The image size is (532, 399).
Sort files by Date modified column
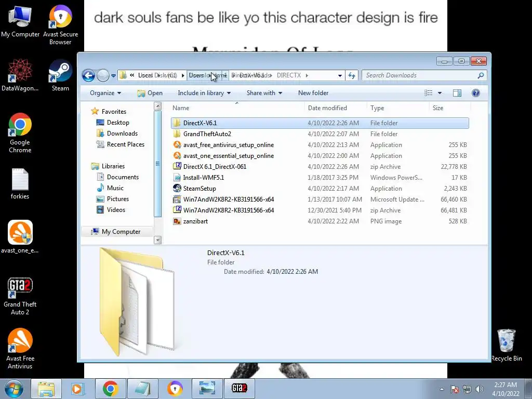click(x=336, y=108)
